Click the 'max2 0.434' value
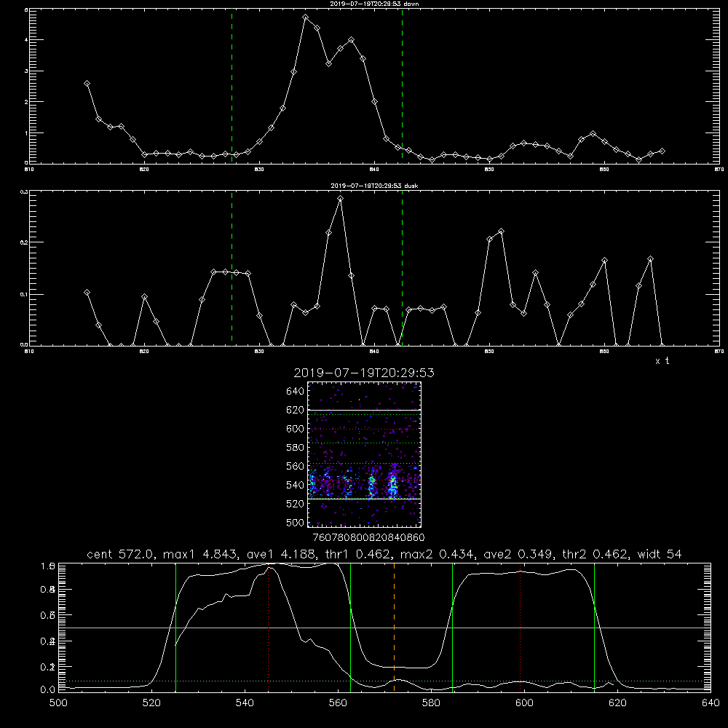The width and height of the screenshot is (728, 728). 436,554
